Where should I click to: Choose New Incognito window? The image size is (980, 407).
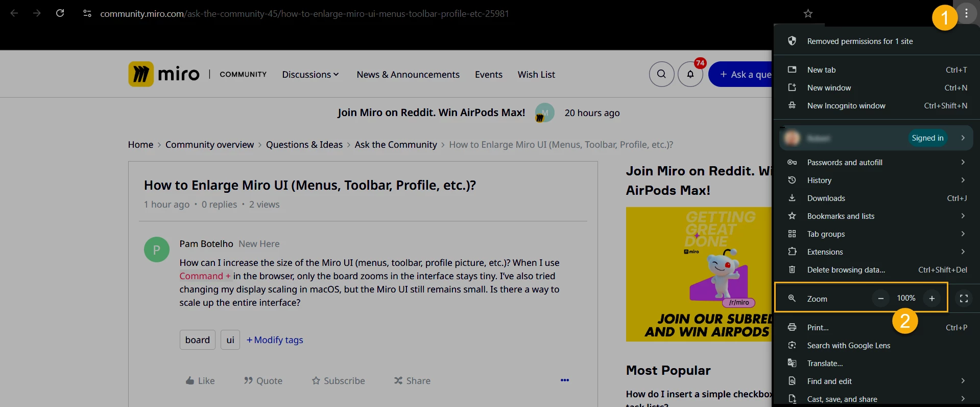pyautogui.click(x=876, y=105)
